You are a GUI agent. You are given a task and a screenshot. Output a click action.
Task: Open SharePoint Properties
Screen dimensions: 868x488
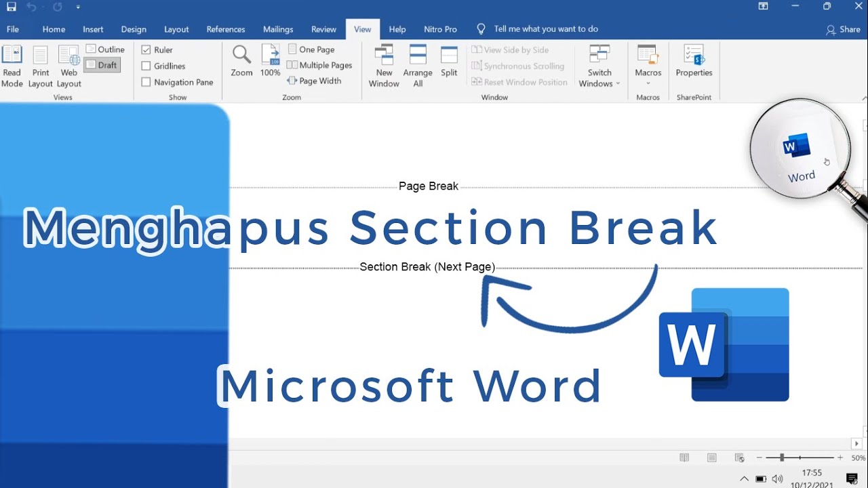[x=694, y=61]
